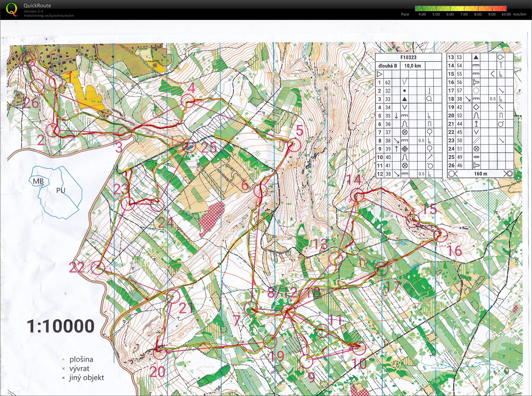Click the Version 2.4 label
The width and height of the screenshot is (532, 396).
pos(33,11)
